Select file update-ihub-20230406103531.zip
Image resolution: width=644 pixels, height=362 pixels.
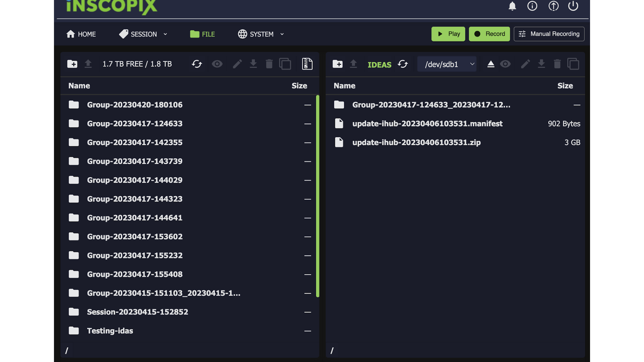click(455, 142)
